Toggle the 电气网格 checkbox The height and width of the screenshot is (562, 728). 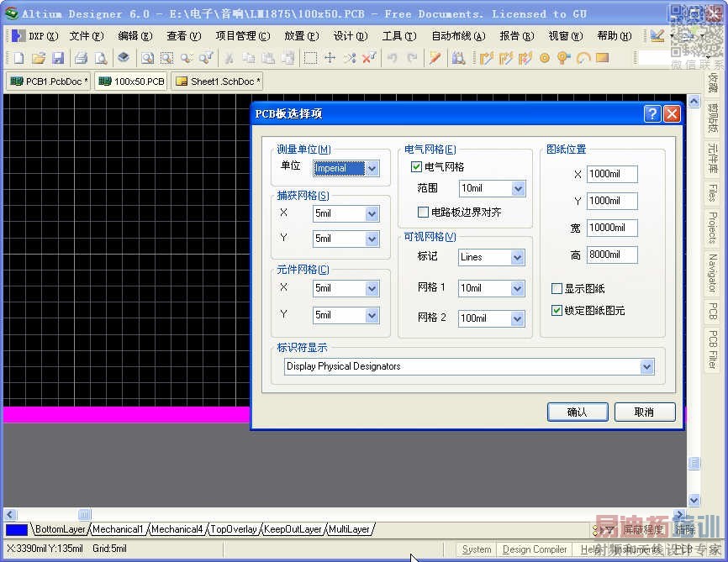[x=417, y=167]
